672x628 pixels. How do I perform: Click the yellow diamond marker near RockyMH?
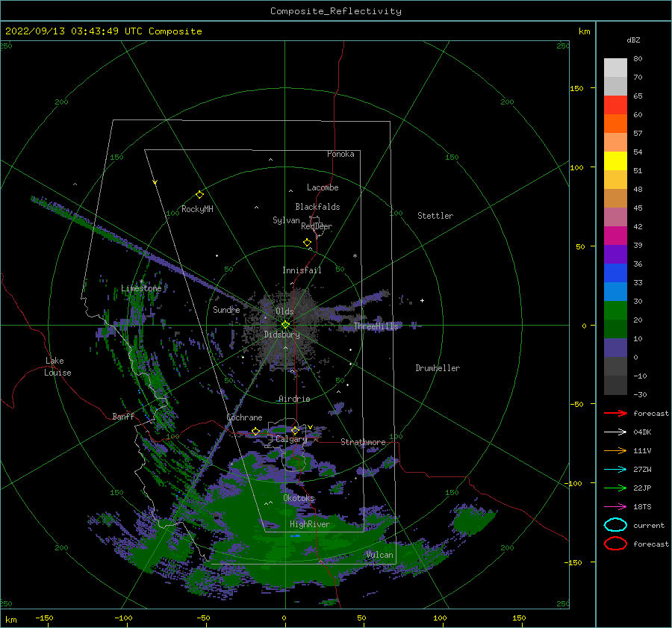(199, 195)
